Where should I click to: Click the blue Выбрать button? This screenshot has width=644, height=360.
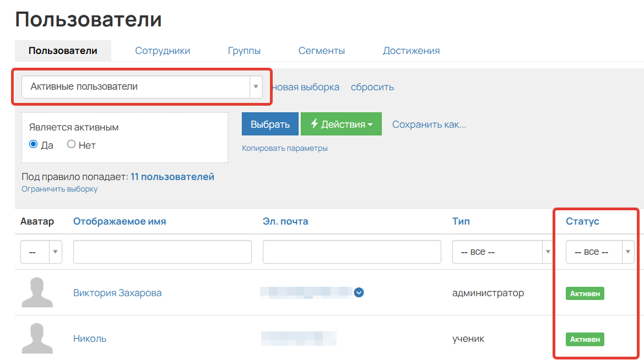click(269, 123)
